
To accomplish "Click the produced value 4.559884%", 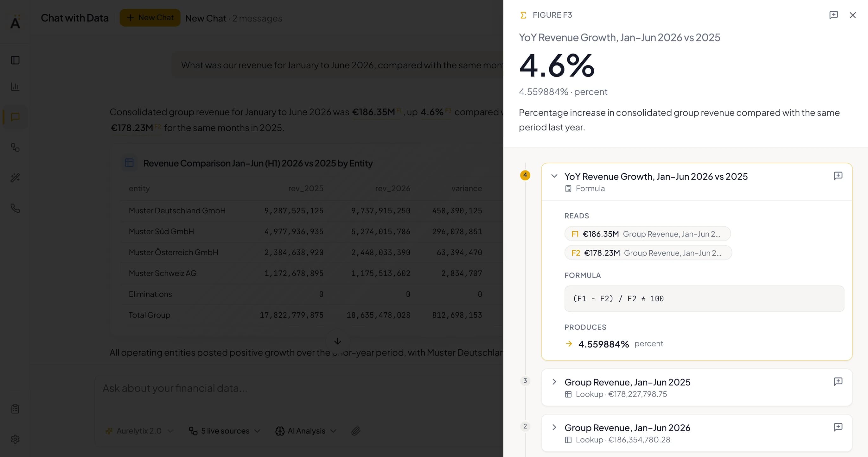I will tap(603, 344).
